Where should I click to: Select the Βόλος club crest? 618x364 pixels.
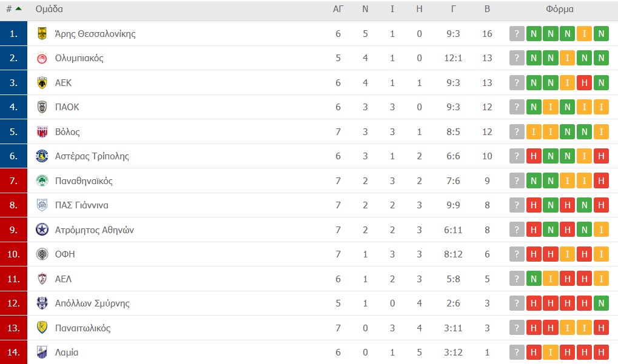click(42, 132)
